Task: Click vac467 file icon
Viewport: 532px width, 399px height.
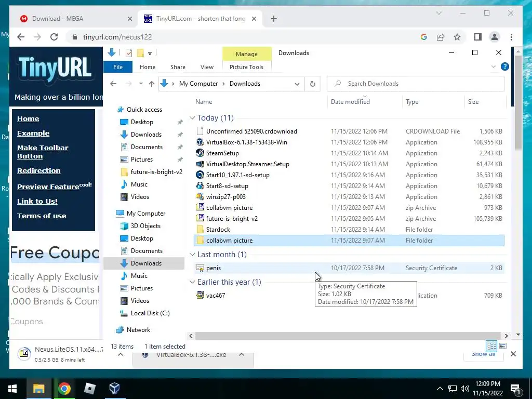Action: 200,295
